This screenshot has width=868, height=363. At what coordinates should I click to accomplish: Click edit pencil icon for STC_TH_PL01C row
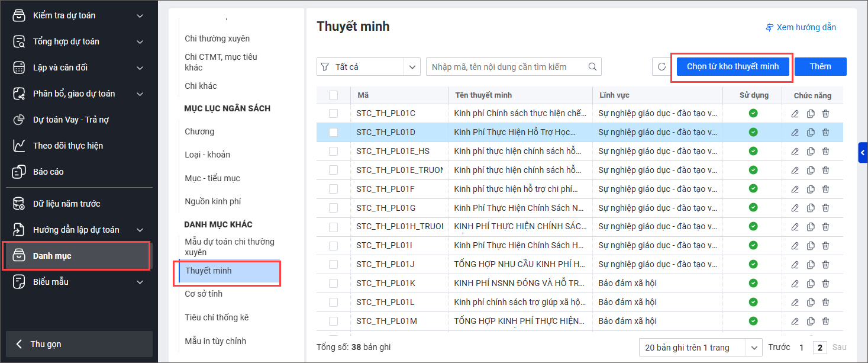(x=795, y=114)
